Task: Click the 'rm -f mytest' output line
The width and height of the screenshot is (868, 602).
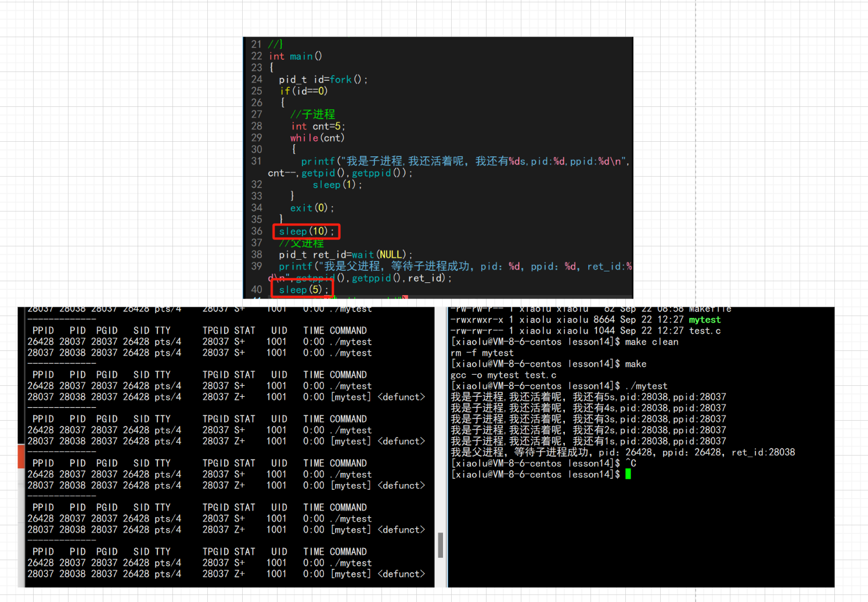Action: [x=482, y=353]
